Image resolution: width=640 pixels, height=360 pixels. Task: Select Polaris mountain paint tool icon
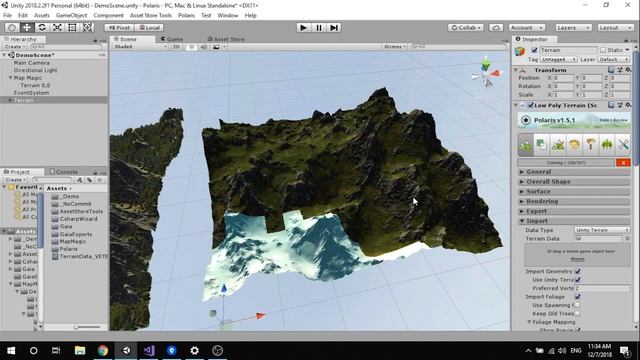tap(558, 144)
